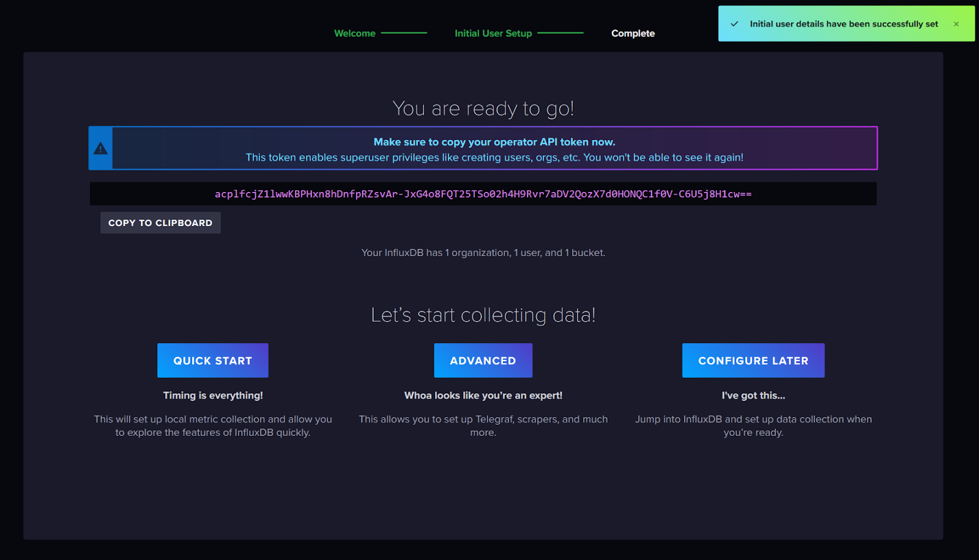
Task: Select Configure Later to skip setup
Action: click(753, 361)
